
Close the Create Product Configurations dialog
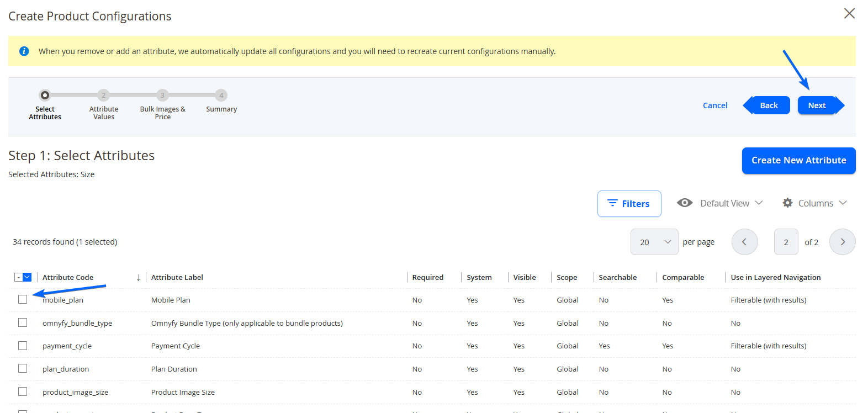point(849,13)
